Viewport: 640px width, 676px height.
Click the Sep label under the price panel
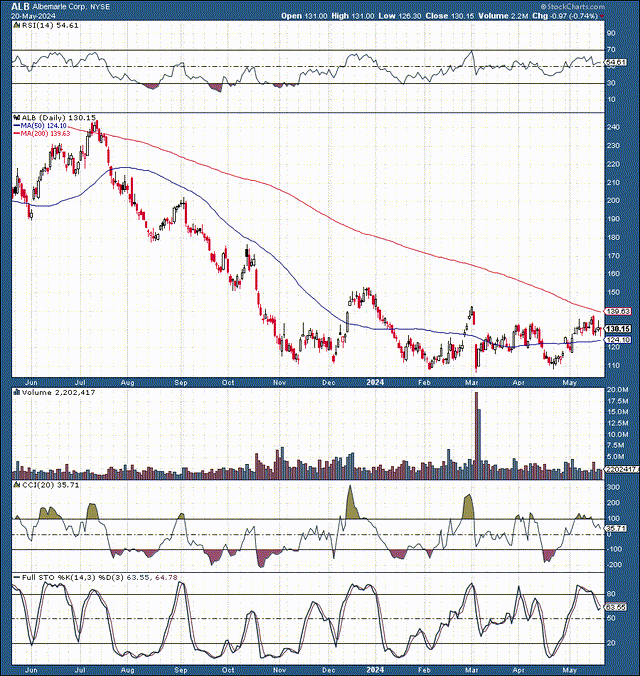pyautogui.click(x=181, y=382)
